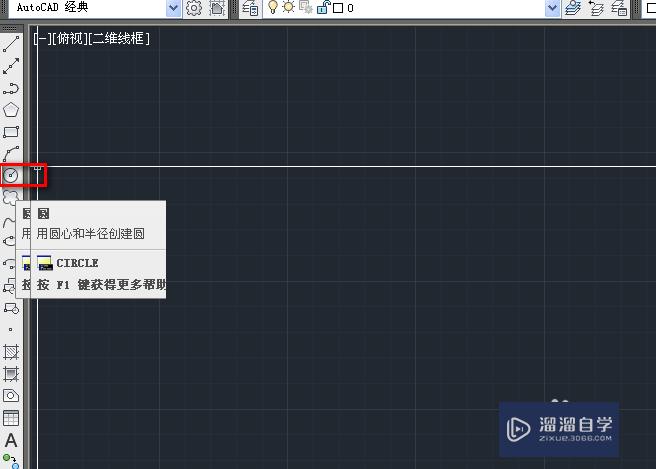Open the [-] viewport controls menu
The height and width of the screenshot is (469, 656).
(41, 38)
